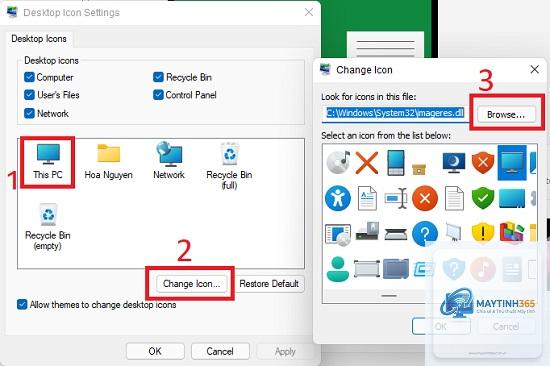Close the Desktop Icon Settings window
Screen dimensions: 550x366
[309, 12]
